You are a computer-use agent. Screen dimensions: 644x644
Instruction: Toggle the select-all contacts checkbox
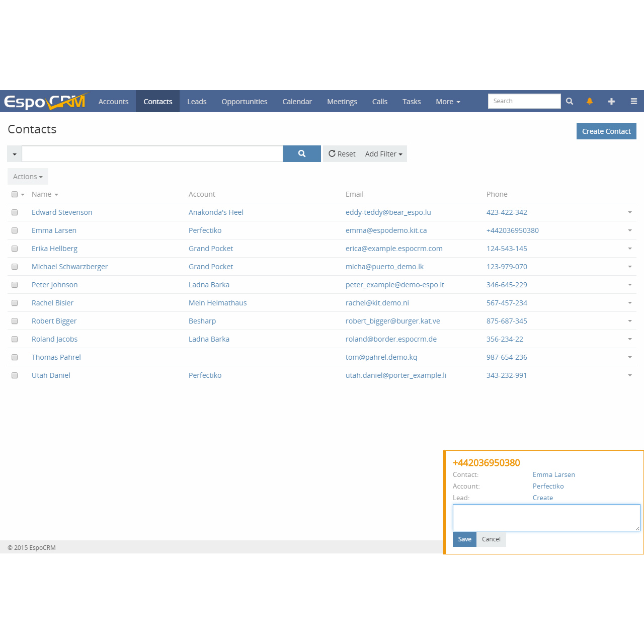[15, 194]
